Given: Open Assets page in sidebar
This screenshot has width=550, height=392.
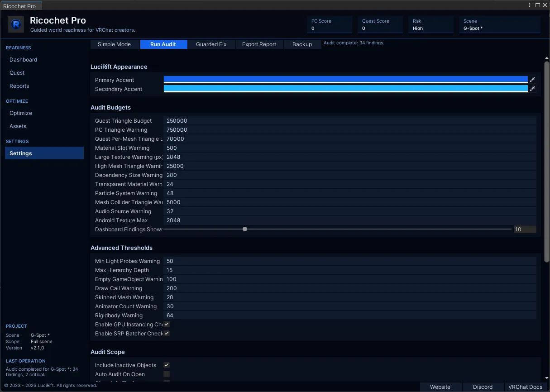Looking at the screenshot, I should (x=44, y=126).
